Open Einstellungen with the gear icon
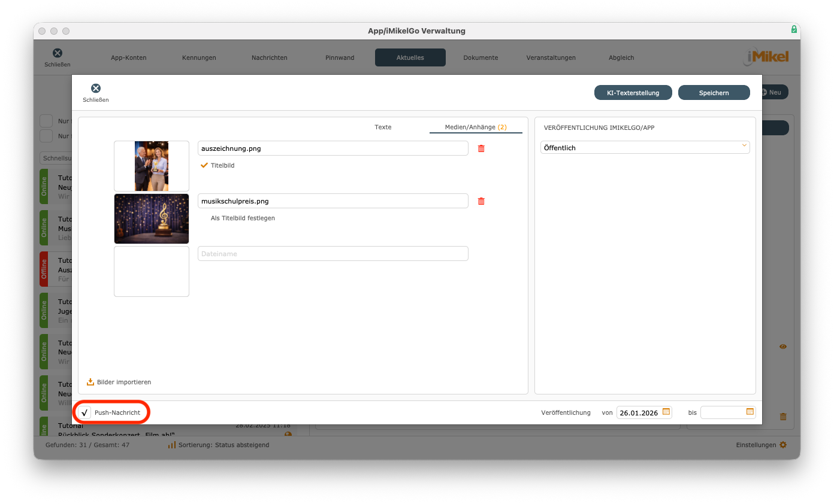 coord(782,445)
